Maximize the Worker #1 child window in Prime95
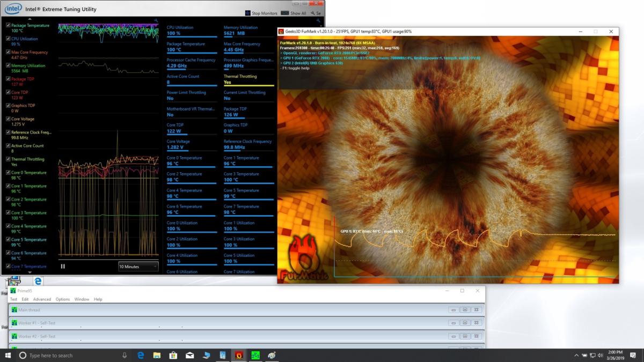This screenshot has height=362, width=644. 465,323
